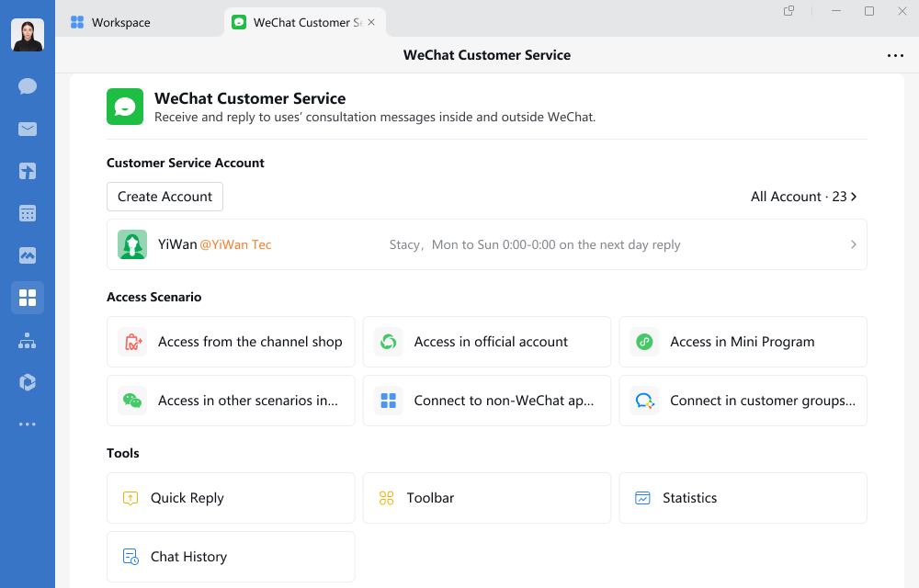Screen dimensions: 919x588
Task: Click the WeChat bubbles icon
Action: click(x=132, y=401)
